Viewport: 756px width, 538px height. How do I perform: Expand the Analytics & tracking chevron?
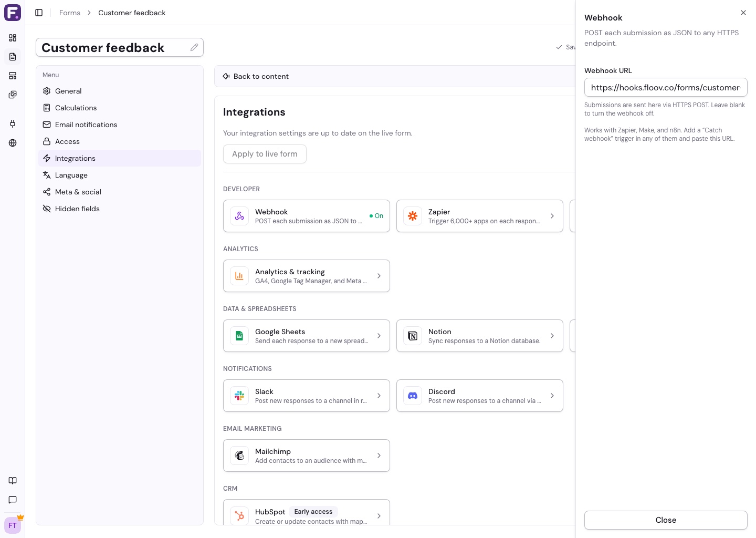pos(379,276)
